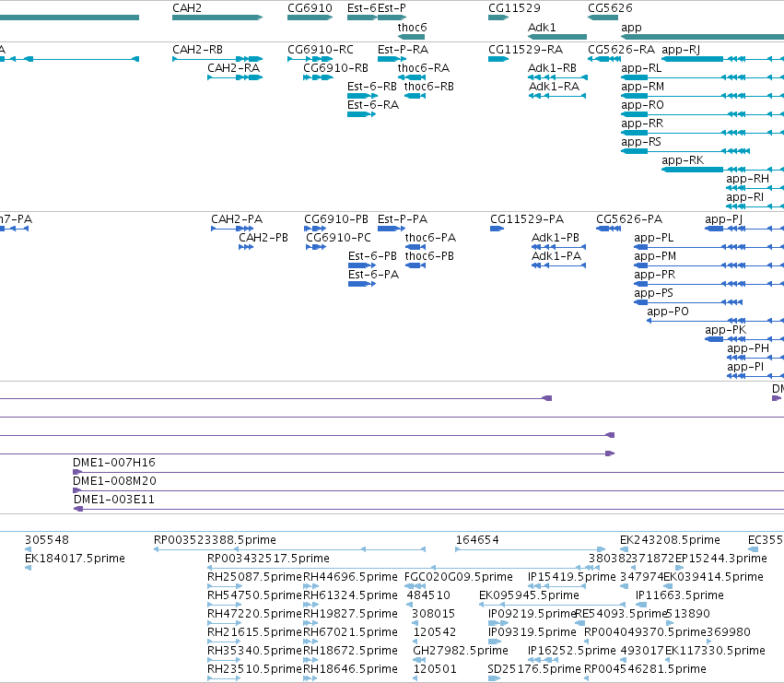
Task: Open the app-RL transcript label
Action: [x=641, y=68]
